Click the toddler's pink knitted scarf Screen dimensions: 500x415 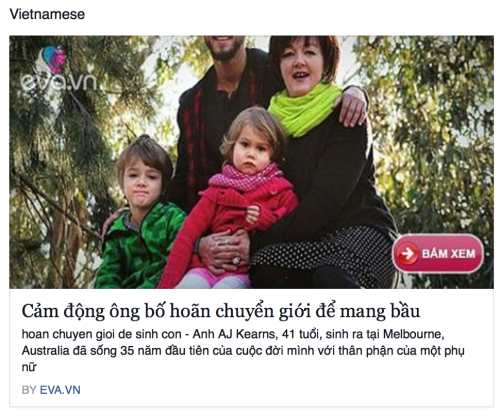[x=246, y=178]
